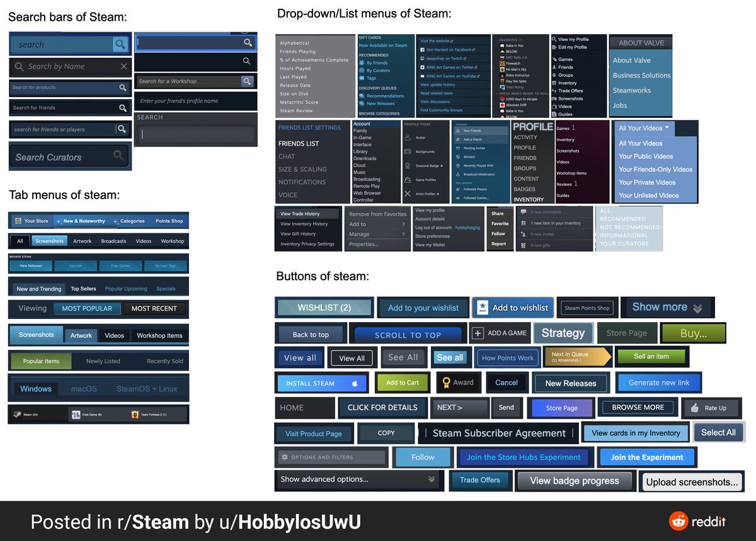
Task: Click "Store preferences" in the account menu
Action: 432,236
